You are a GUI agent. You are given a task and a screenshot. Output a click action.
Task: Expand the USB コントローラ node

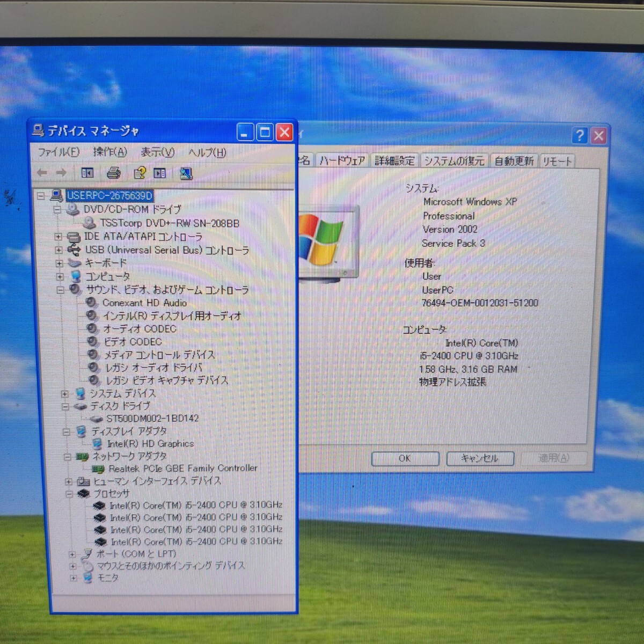58,250
